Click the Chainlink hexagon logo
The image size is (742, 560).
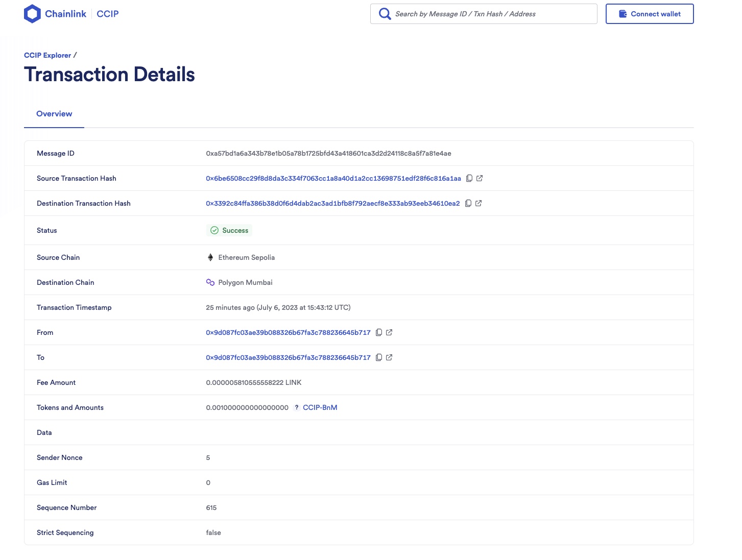[32, 14]
